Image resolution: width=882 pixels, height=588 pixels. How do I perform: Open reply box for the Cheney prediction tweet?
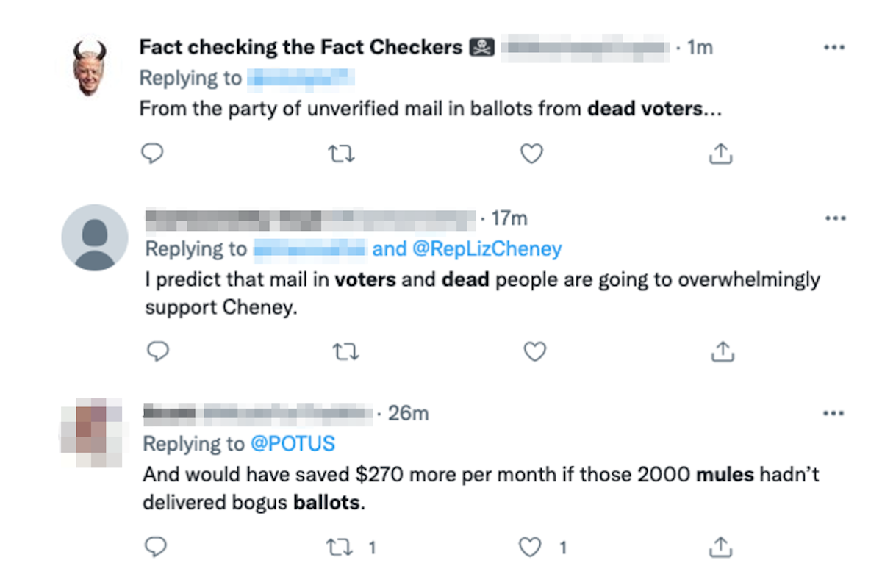click(x=157, y=351)
